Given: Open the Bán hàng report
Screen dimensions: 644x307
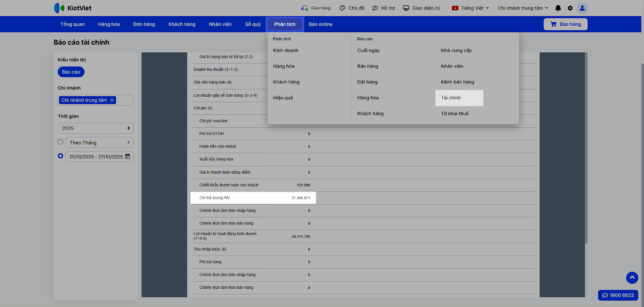Looking at the screenshot, I should tap(368, 66).
